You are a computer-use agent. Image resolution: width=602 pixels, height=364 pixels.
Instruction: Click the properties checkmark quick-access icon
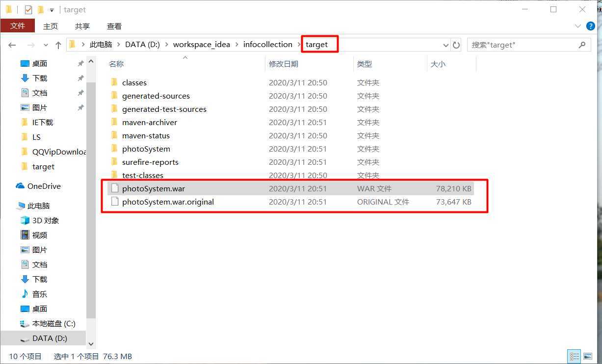click(28, 9)
